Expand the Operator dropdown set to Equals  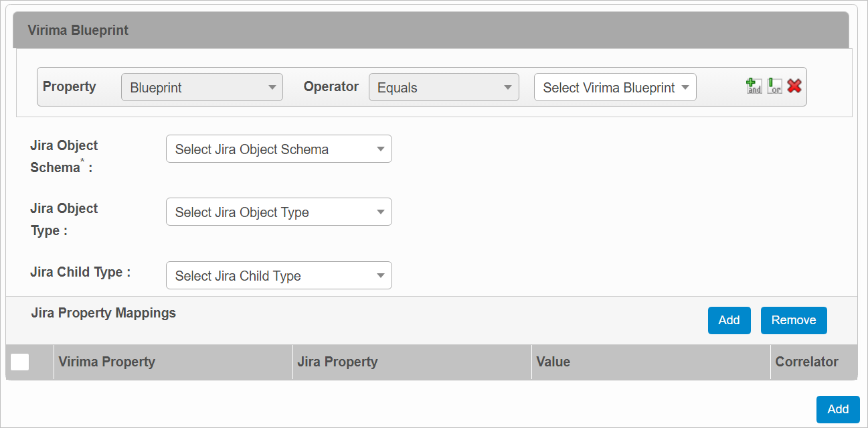pos(444,88)
